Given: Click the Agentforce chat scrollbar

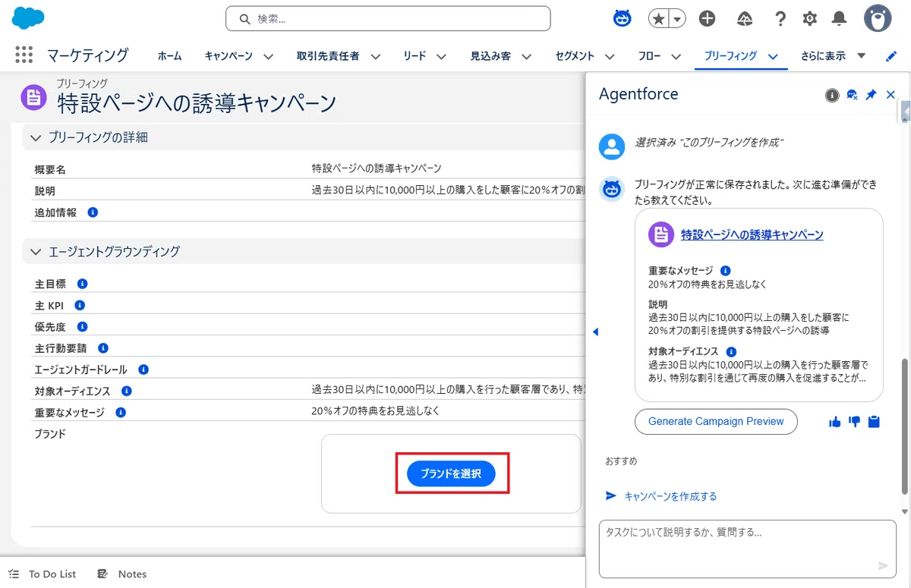Looking at the screenshot, I should (x=903, y=426).
